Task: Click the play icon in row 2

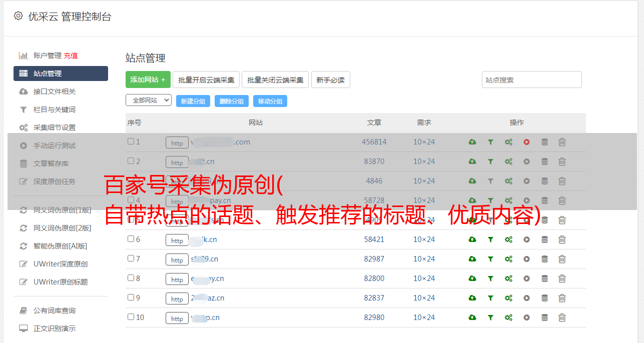Action: point(526,161)
